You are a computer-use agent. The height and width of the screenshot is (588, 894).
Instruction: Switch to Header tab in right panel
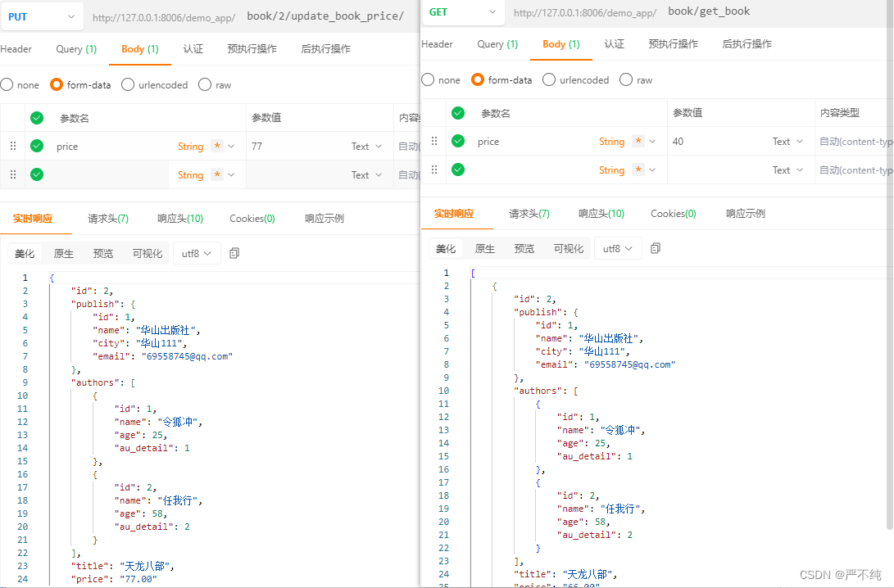pos(438,44)
